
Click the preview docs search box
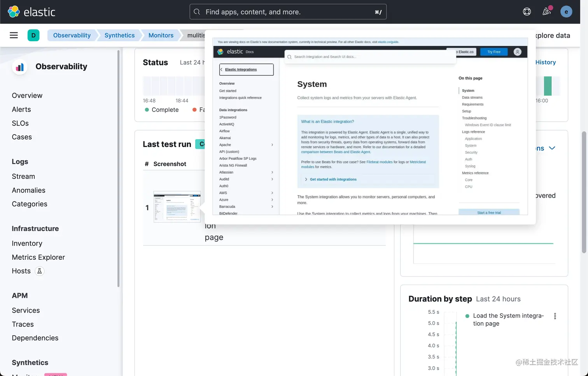[x=370, y=57]
